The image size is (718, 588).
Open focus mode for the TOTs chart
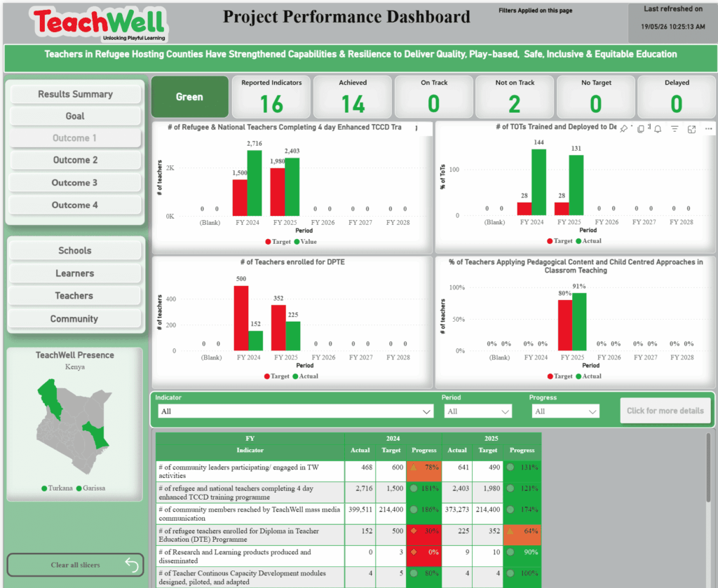pos(691,130)
